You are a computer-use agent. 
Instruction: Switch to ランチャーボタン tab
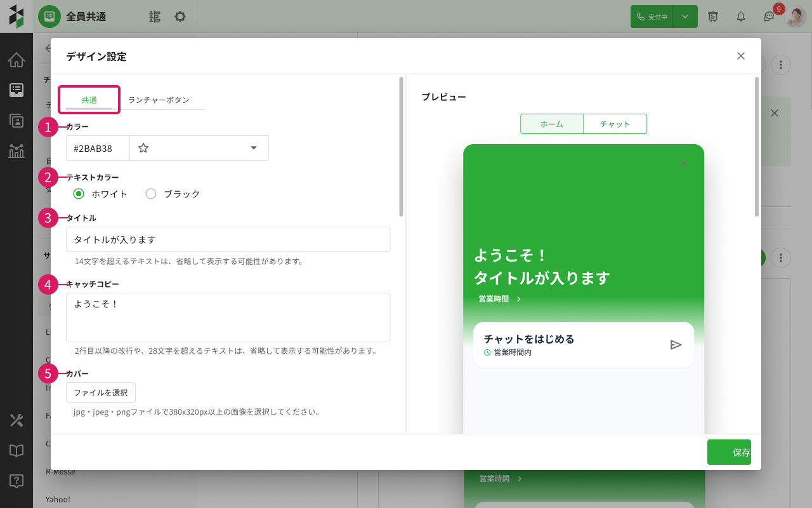(159, 100)
